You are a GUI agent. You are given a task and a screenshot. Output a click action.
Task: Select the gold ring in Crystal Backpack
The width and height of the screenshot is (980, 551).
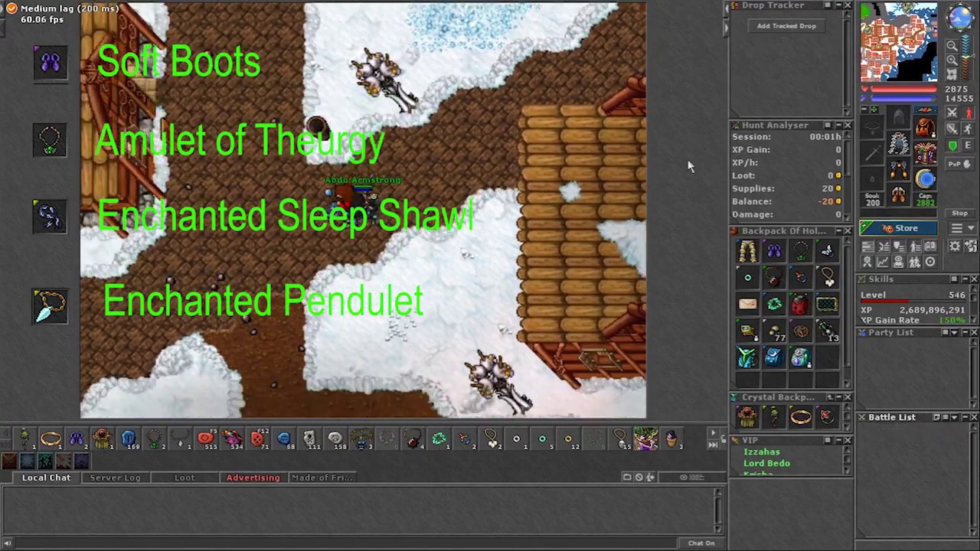(801, 417)
